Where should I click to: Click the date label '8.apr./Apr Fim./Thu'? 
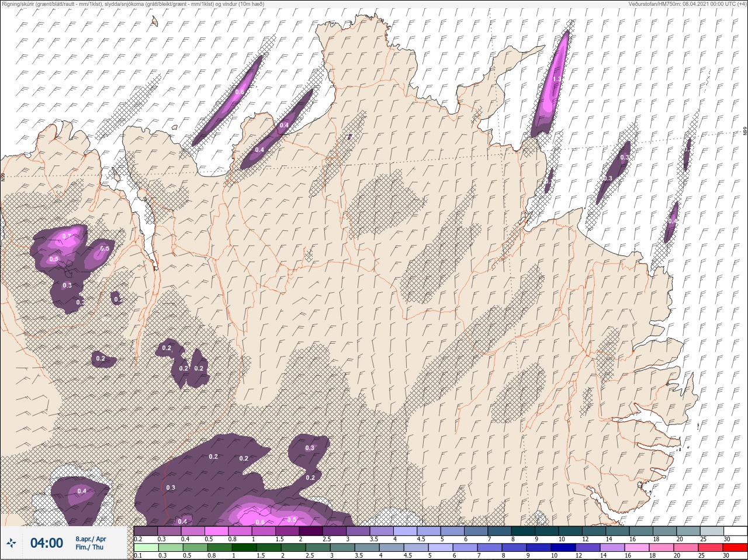tap(91, 543)
